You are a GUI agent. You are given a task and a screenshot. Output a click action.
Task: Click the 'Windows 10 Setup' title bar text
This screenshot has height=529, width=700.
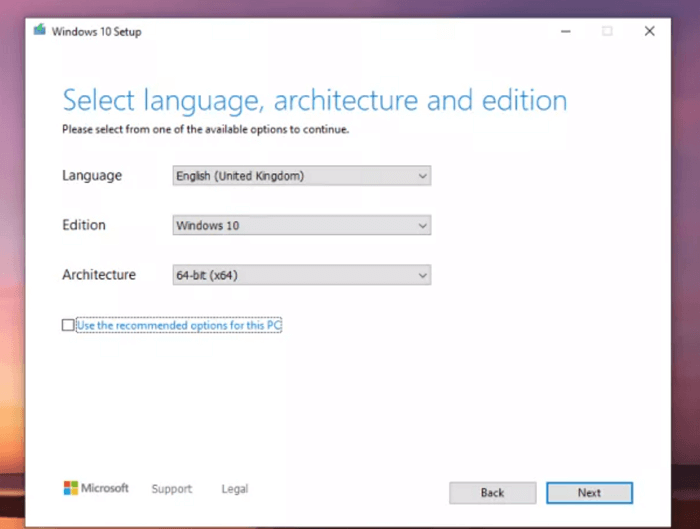(98, 32)
